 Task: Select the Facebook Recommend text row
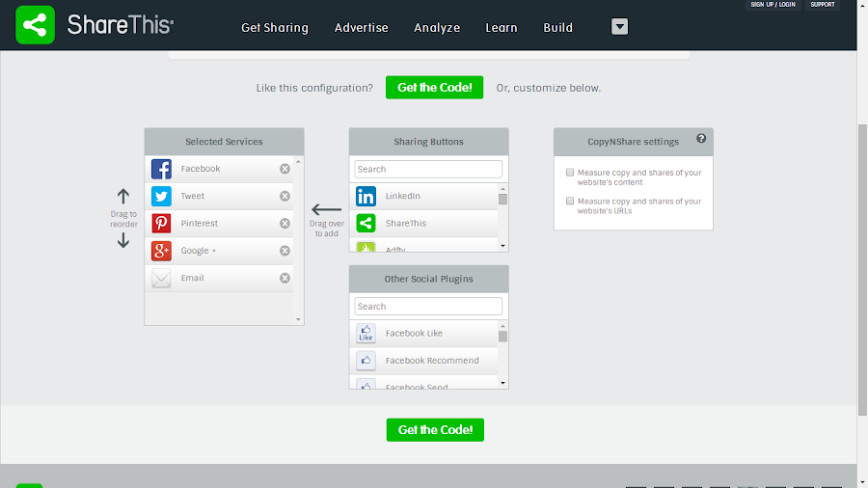423,361
